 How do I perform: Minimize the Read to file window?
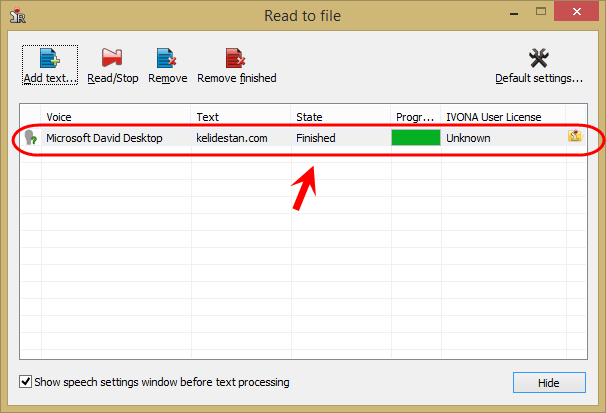click(x=514, y=14)
